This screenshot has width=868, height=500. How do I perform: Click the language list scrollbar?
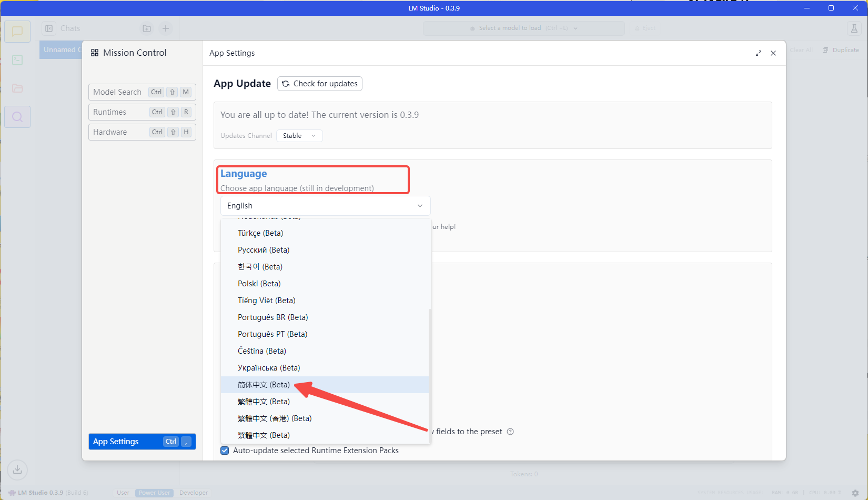click(x=430, y=376)
